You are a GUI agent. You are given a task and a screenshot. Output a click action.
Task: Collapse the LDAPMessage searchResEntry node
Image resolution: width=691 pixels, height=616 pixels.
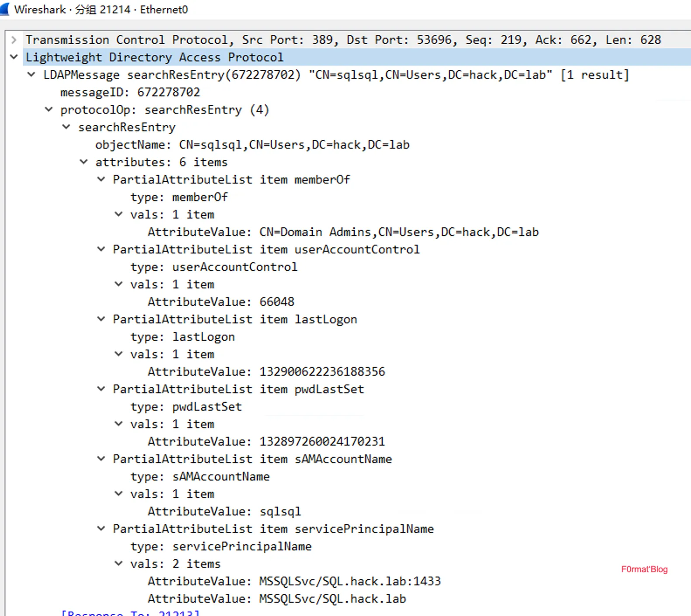[x=31, y=75]
